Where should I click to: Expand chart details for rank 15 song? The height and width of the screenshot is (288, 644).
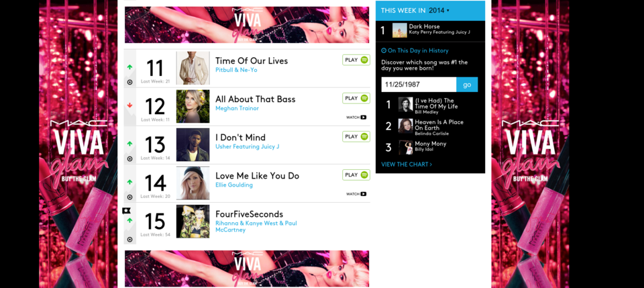(x=129, y=239)
